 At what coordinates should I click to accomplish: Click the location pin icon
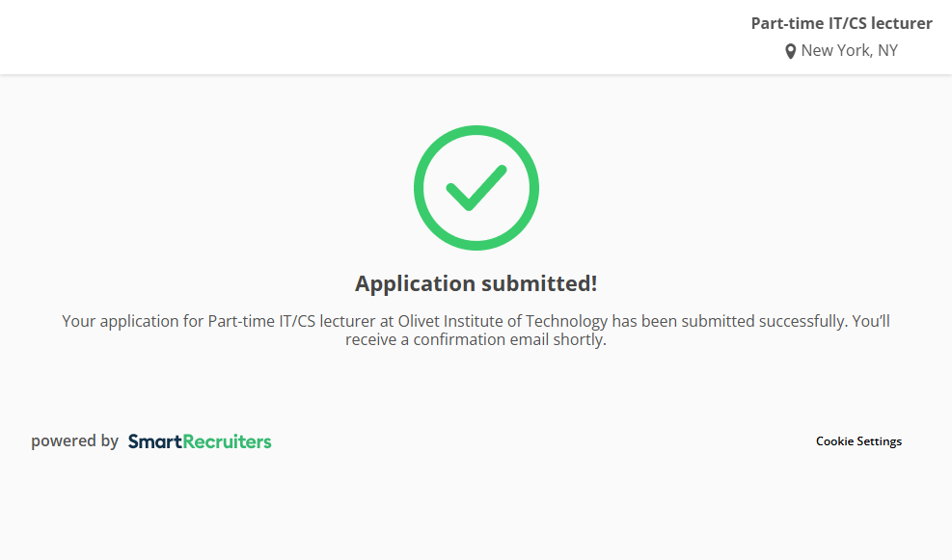tap(791, 51)
